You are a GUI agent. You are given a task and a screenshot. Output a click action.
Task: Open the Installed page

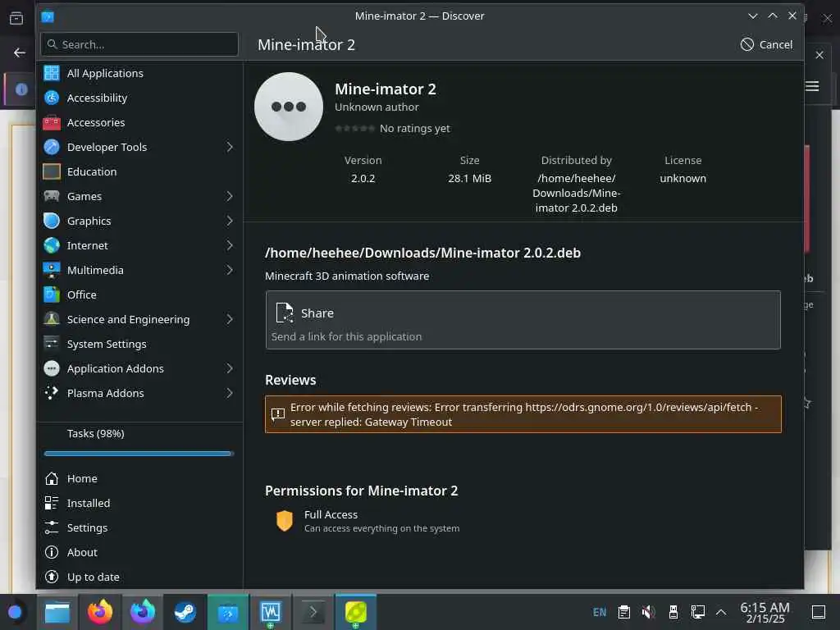tap(139, 503)
